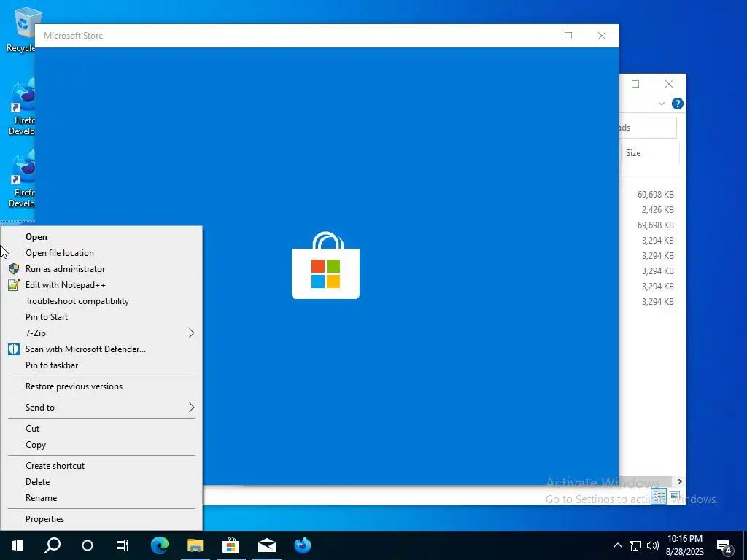
Task: Choose Pin to Start
Action: 47,317
